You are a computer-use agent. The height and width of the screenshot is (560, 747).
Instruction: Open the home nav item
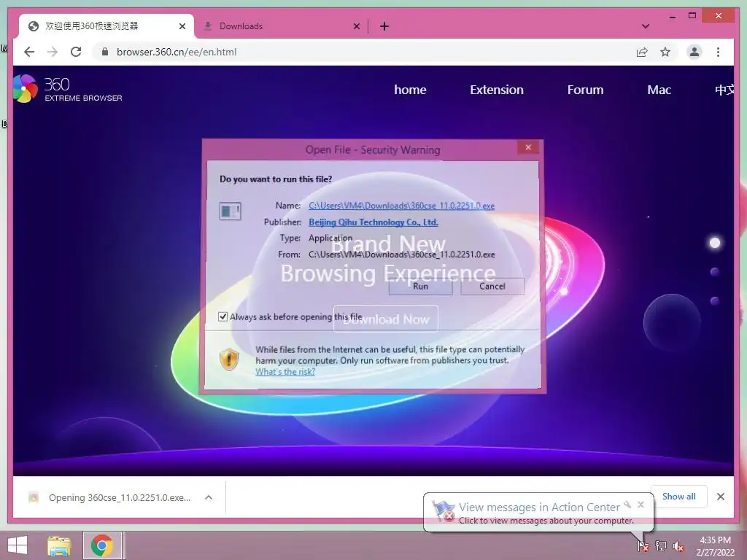(x=410, y=90)
